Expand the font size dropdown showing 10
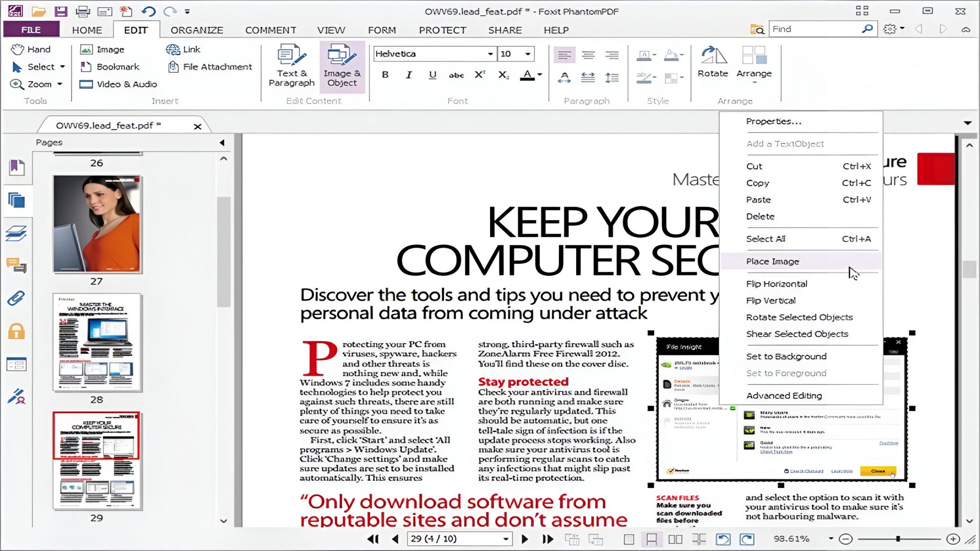The image size is (980, 551). point(527,54)
